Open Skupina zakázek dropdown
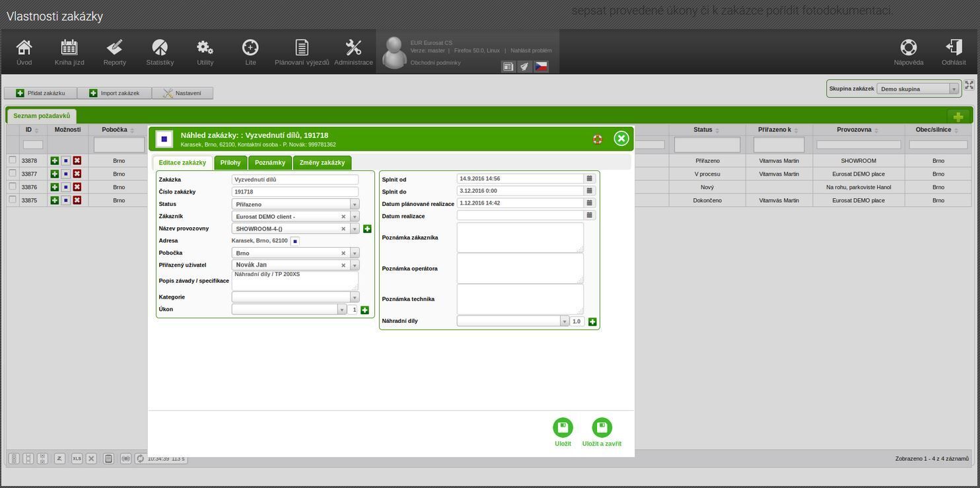 954,89
